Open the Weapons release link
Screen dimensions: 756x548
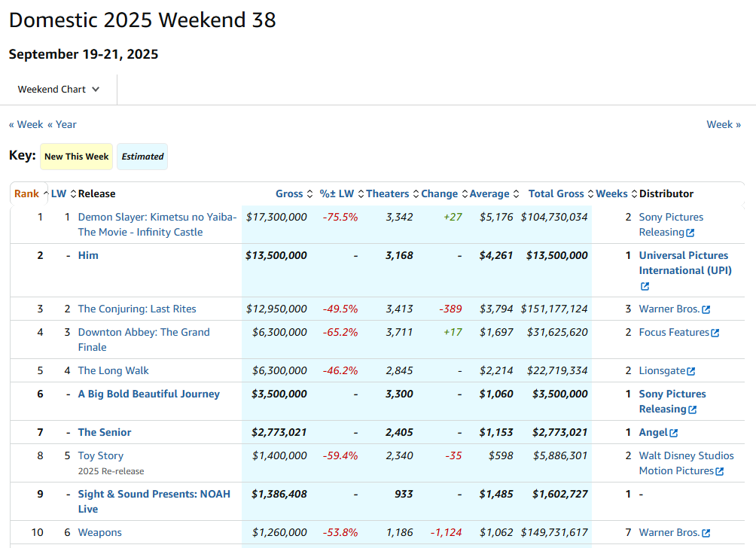point(100,533)
